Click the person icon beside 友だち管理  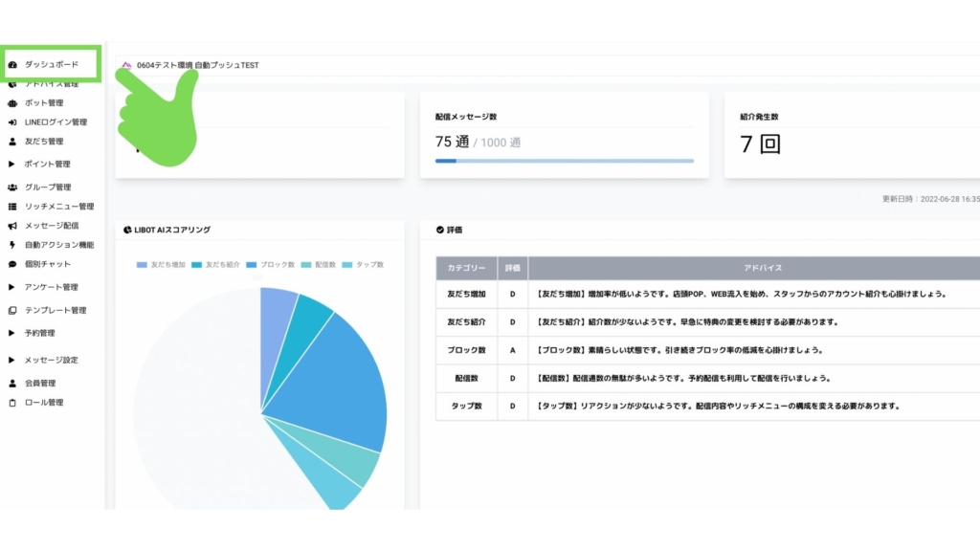(x=12, y=142)
